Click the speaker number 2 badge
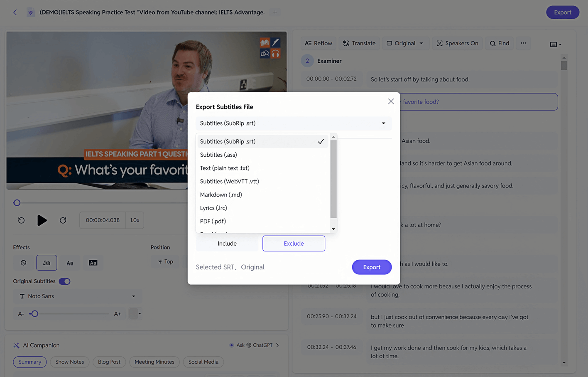The image size is (588, 377). (307, 61)
